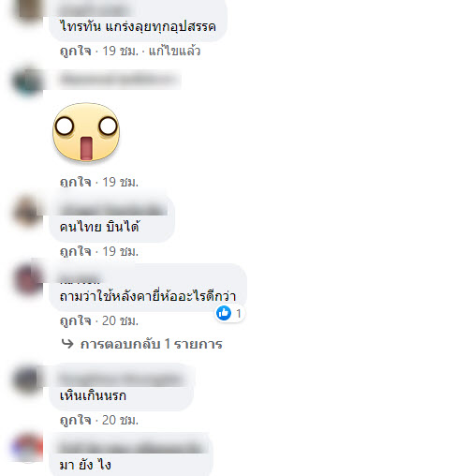Screen dimensions: 455x476
Task: Open the blurred author name above คนไทย บินได้
Action: [x=113, y=209]
